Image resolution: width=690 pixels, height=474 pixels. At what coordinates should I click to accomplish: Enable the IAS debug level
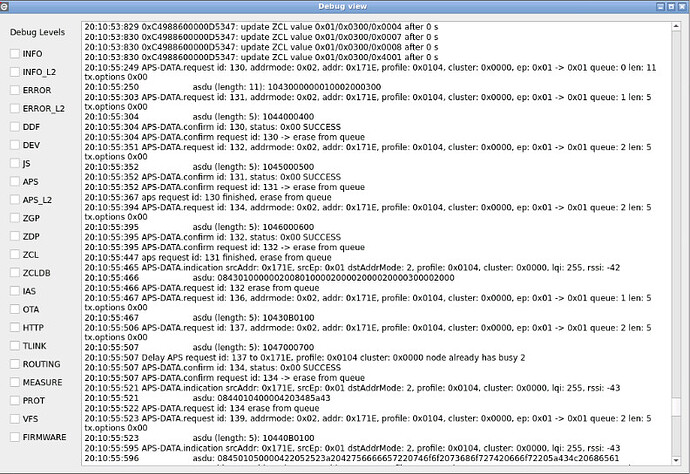point(15,291)
